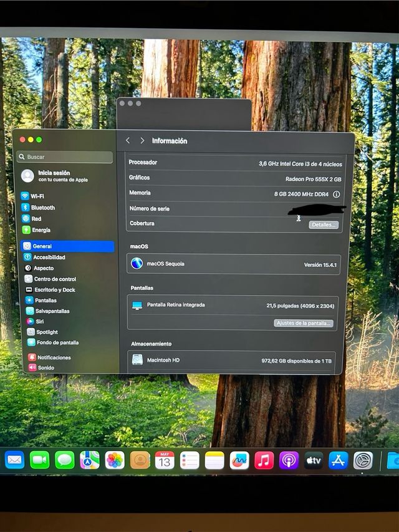Open the Mail app in the Dock
This screenshot has width=399, height=532.
14,460
